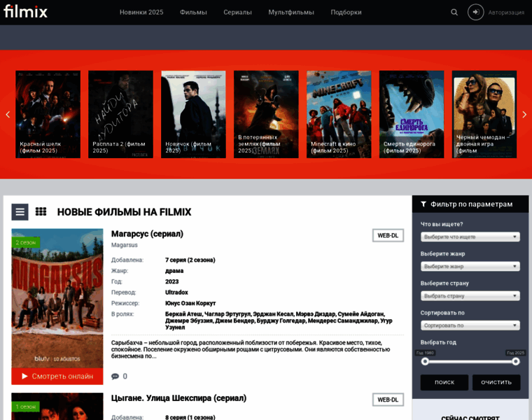The height and width of the screenshot is (420, 532).
Task: Click the 1980 year slider handle
Action: point(425,362)
